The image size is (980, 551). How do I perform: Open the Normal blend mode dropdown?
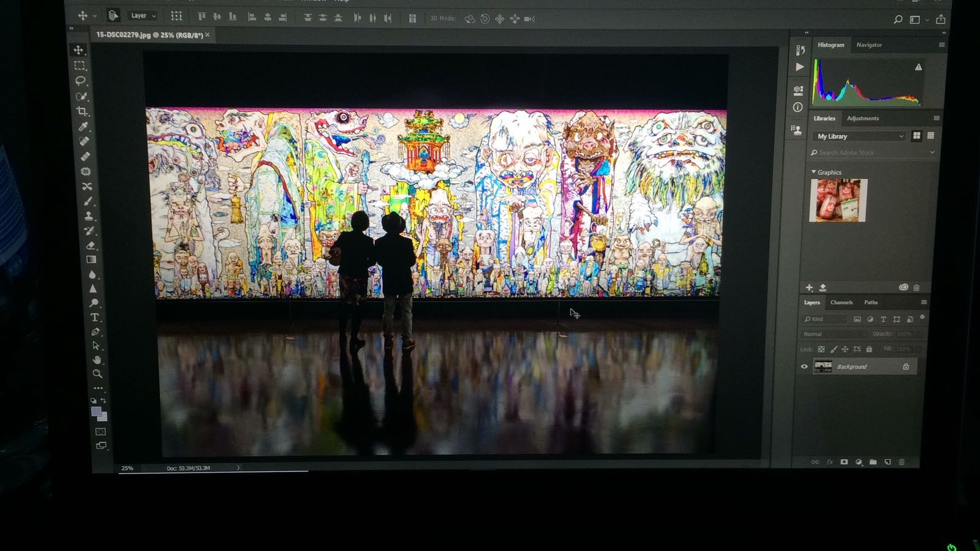834,334
